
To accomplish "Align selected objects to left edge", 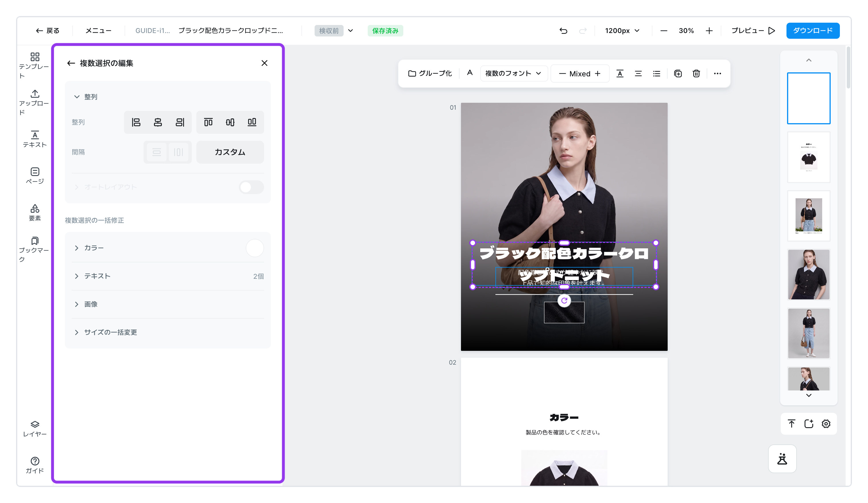I will (x=136, y=122).
